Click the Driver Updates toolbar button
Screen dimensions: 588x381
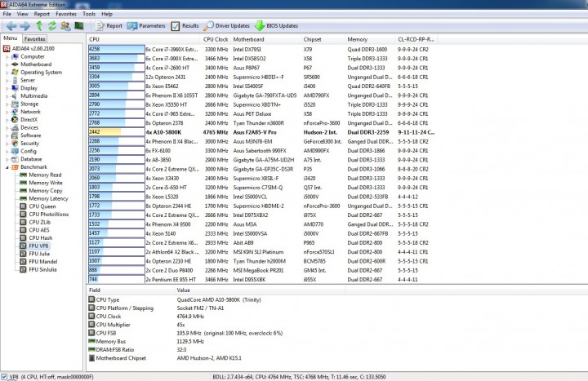click(x=226, y=26)
